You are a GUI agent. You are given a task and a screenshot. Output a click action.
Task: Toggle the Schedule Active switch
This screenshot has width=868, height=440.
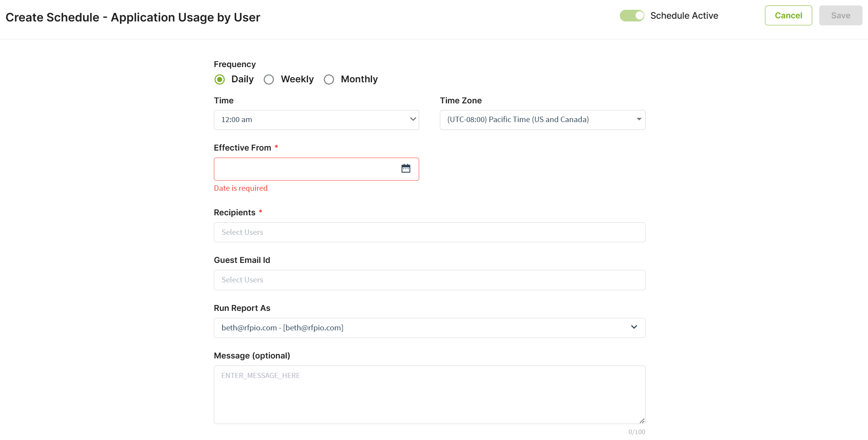click(631, 16)
